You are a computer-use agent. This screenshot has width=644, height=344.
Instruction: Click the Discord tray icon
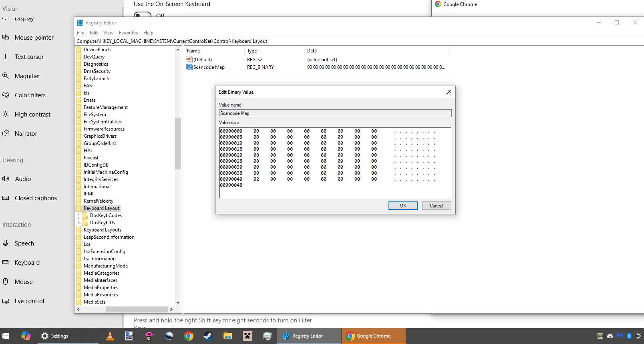pos(610,336)
